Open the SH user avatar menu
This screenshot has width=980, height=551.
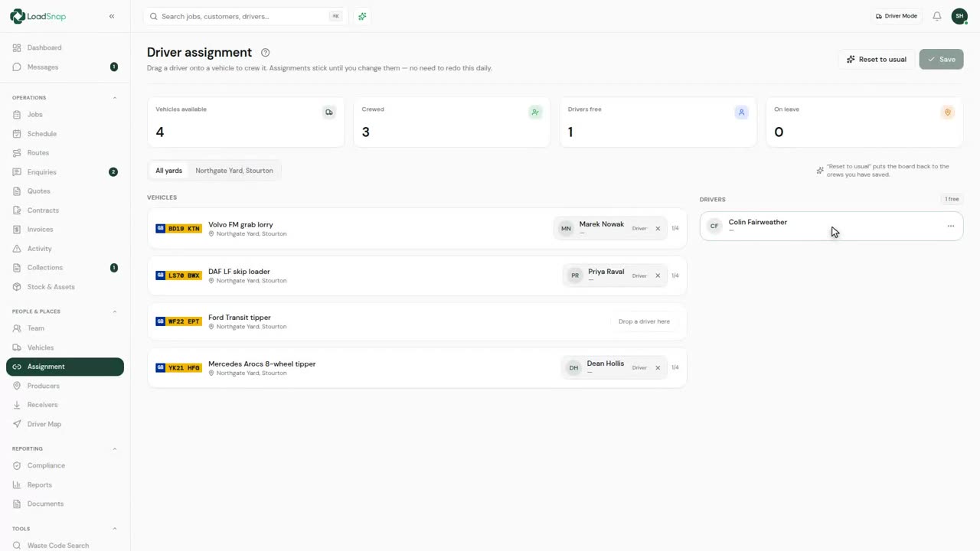point(959,16)
